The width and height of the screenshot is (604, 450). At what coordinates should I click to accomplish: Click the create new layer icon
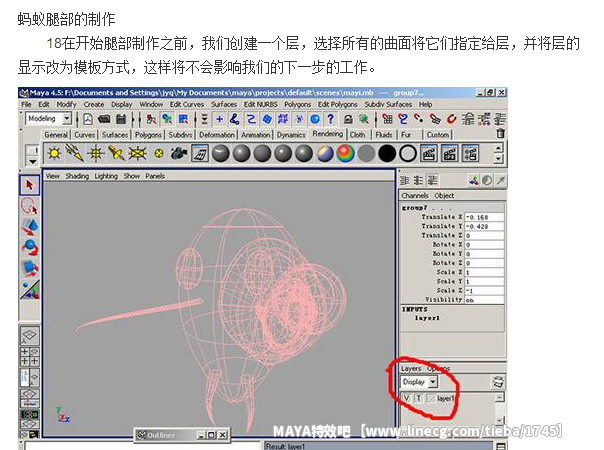[498, 382]
